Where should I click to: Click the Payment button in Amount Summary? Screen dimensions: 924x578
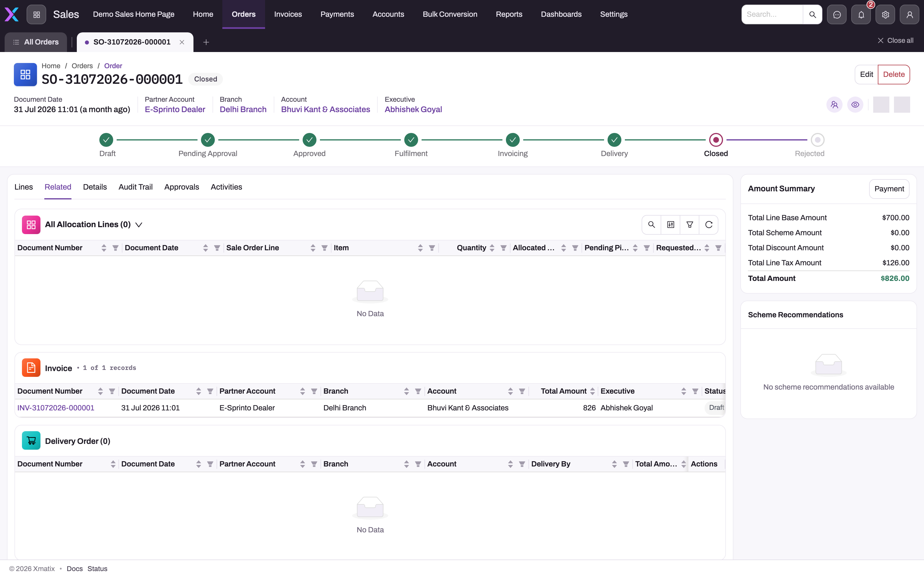(889, 189)
